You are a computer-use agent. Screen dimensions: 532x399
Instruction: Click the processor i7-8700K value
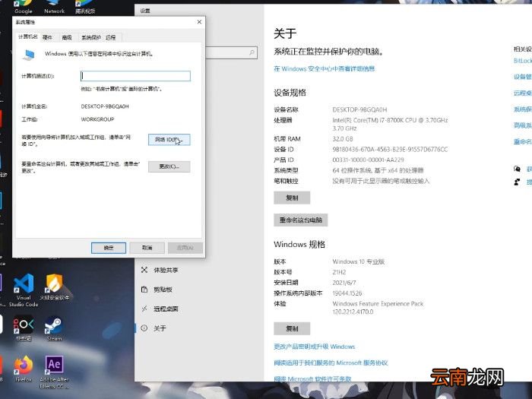pyautogui.click(x=390, y=124)
